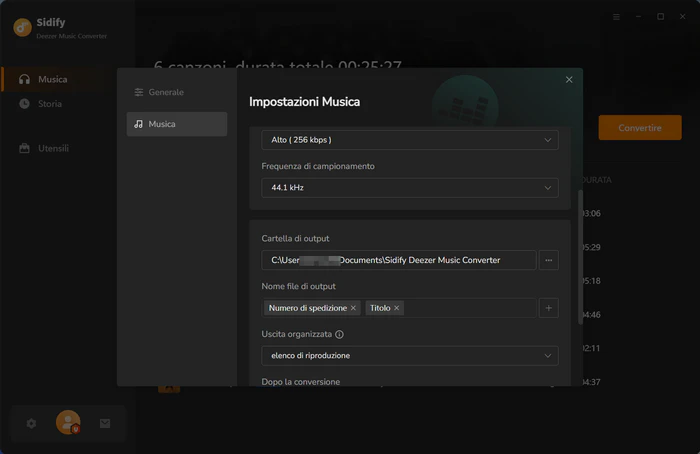Open the Alto (256 kbps) quality dropdown
The width and height of the screenshot is (700, 454).
(410, 140)
